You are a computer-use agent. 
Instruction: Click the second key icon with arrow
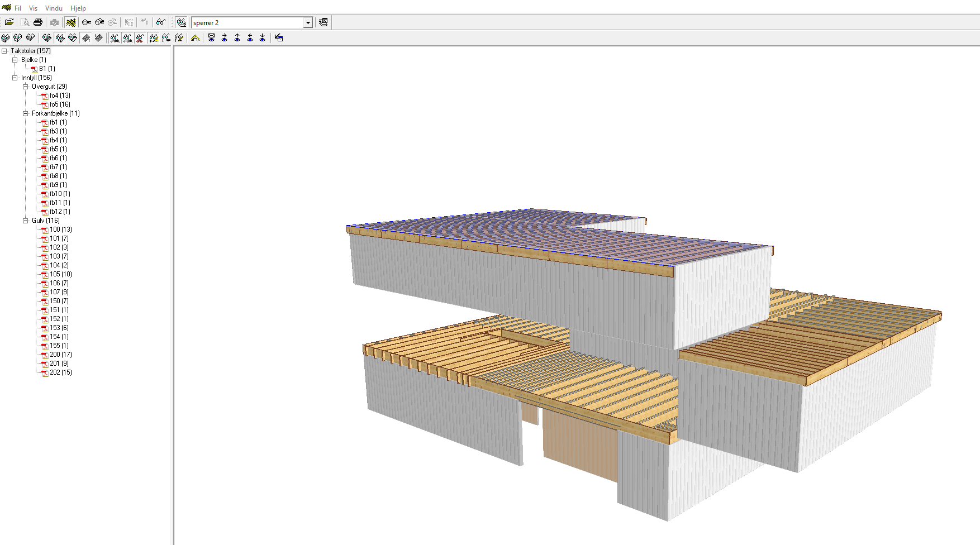99,22
